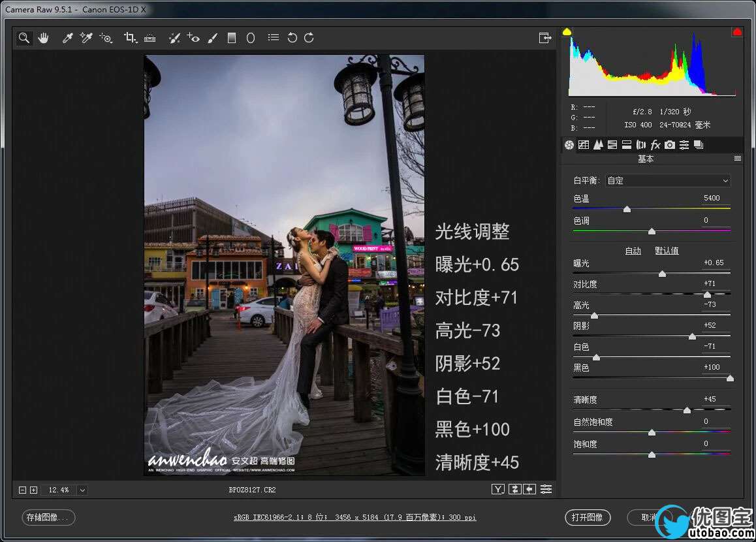Viewport: 756px width, 542px height.
Task: Open the Detail panel tab
Action: pyautogui.click(x=599, y=145)
